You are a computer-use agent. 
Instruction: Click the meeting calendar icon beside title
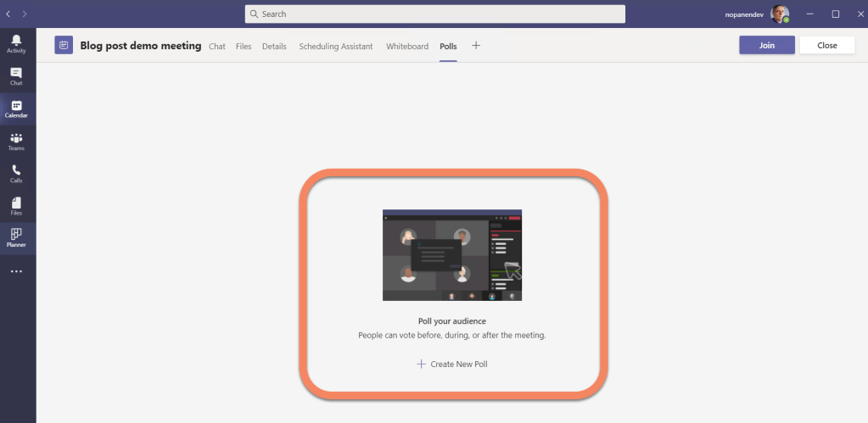click(x=64, y=45)
